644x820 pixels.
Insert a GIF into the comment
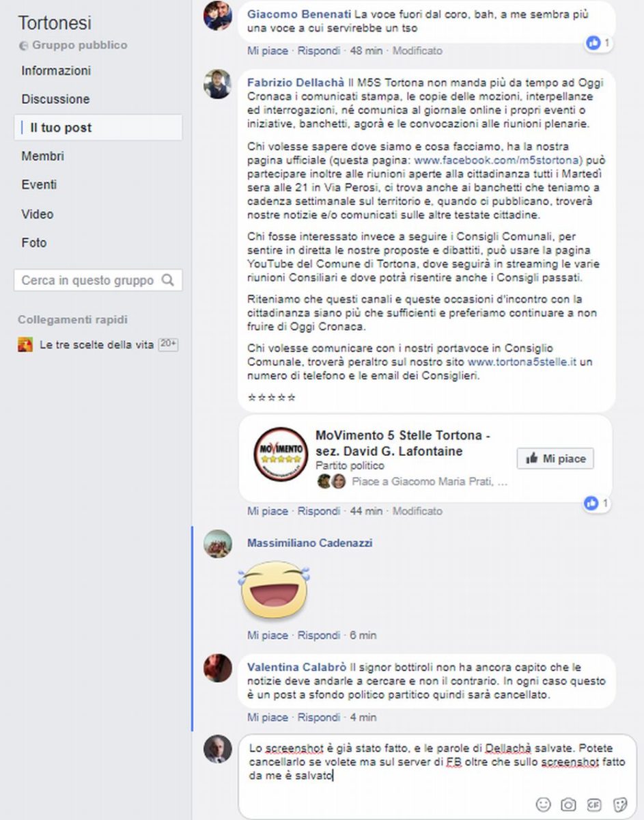pyautogui.click(x=594, y=804)
